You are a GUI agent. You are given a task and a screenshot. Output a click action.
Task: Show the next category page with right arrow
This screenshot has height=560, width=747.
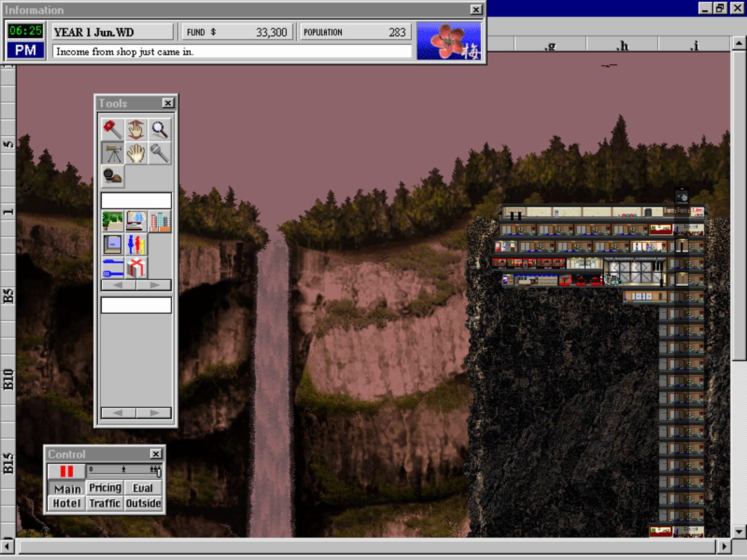point(154,285)
